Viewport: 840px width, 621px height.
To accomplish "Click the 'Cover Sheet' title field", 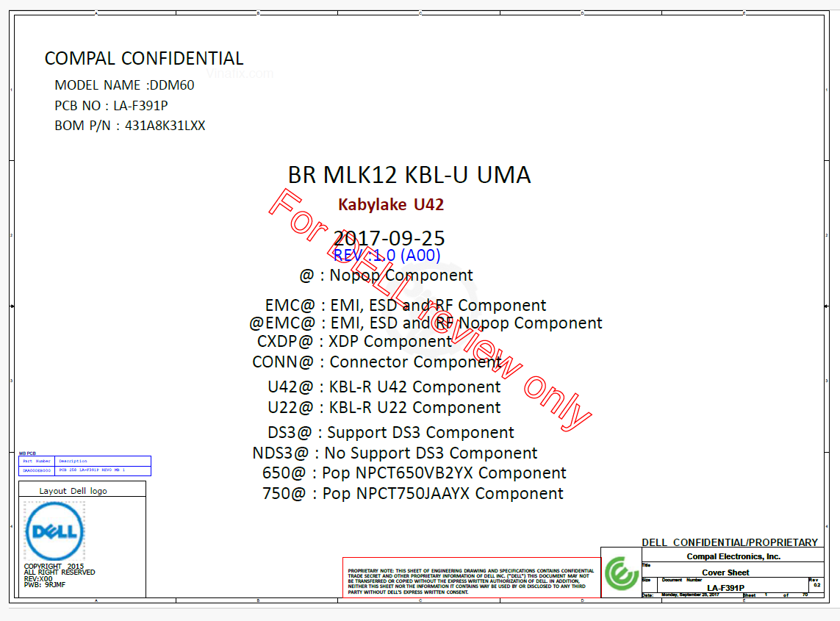I will click(x=725, y=572).
